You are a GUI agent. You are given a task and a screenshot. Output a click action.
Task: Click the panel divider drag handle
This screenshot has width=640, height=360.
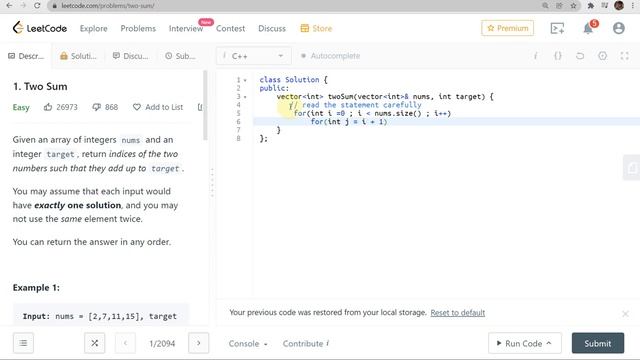[x=212, y=182]
